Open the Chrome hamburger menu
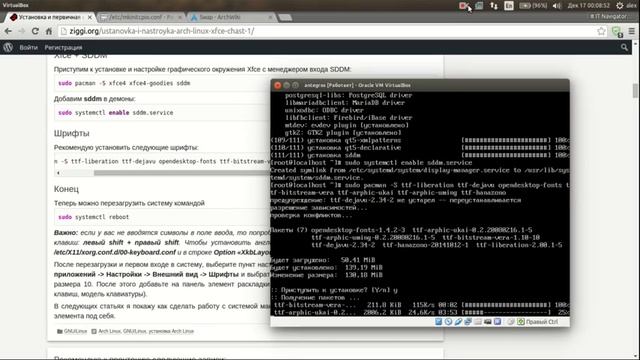640x360 pixels. point(631,31)
